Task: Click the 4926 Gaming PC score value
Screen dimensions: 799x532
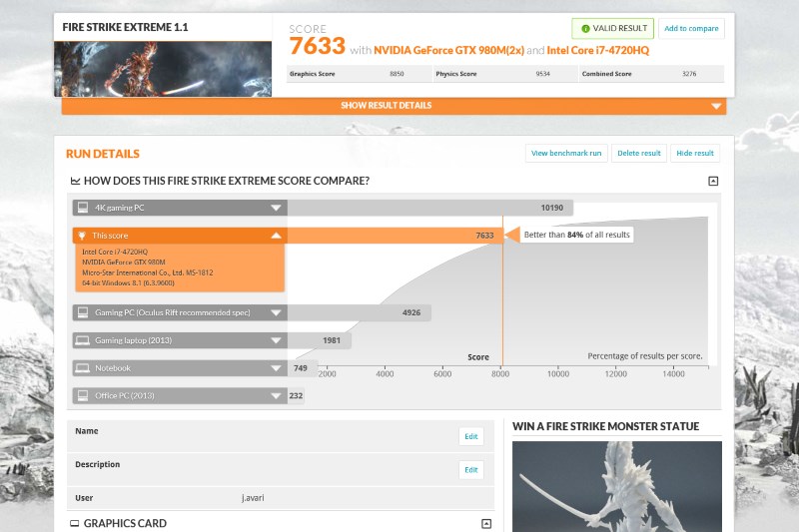Action: pos(411,312)
